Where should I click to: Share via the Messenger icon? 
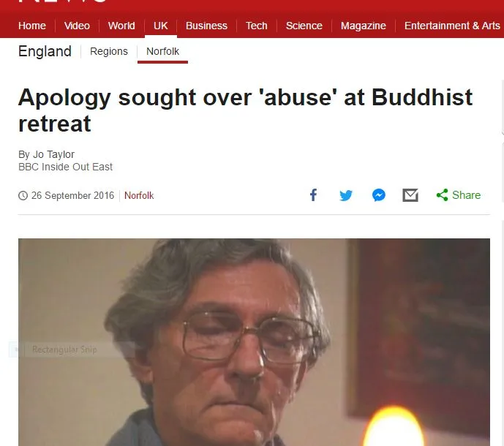click(x=379, y=195)
